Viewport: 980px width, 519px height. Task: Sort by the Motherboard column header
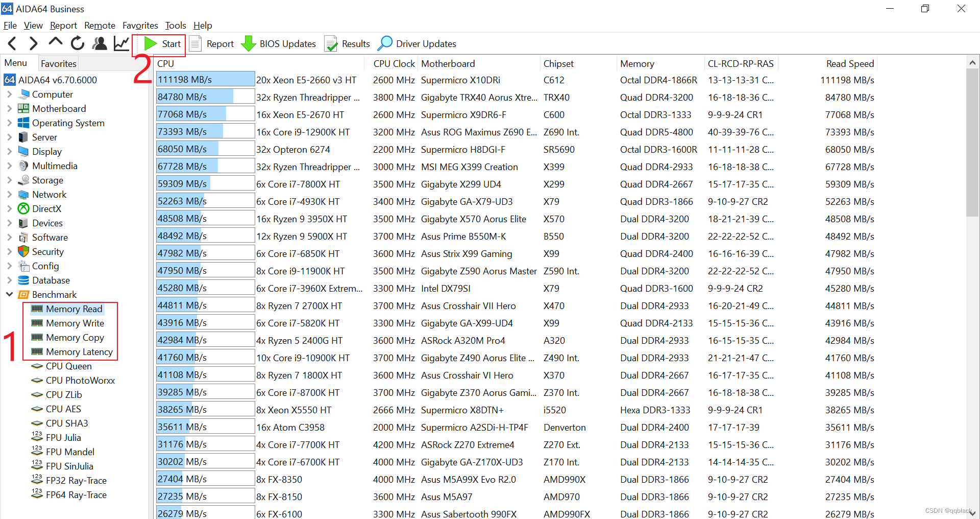479,64
